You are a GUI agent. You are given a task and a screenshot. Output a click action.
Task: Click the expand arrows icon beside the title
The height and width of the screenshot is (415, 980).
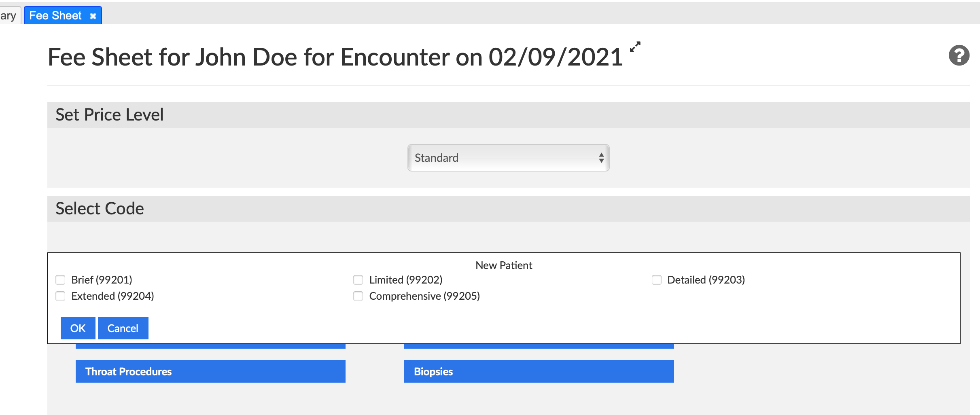pos(635,47)
